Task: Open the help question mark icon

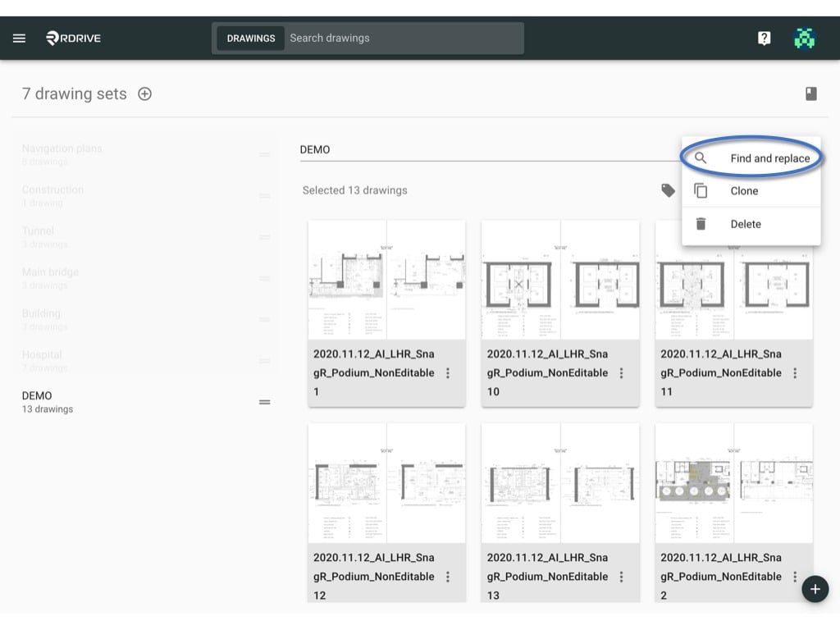Action: [764, 38]
